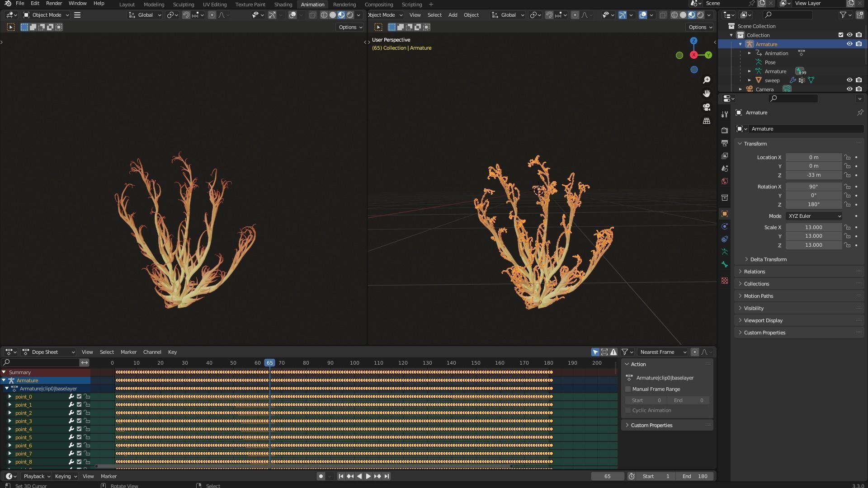Image resolution: width=868 pixels, height=488 pixels.
Task: Click the Move view hand icon
Action: (707, 94)
